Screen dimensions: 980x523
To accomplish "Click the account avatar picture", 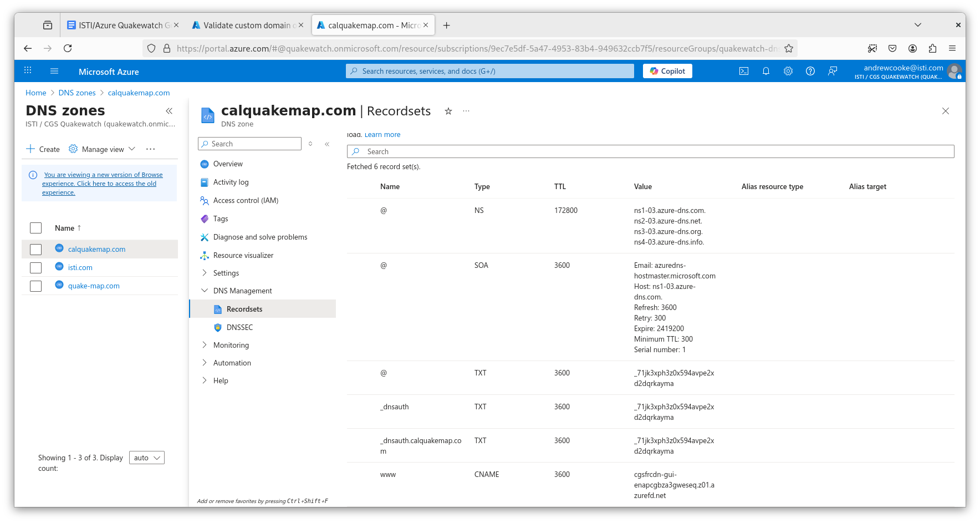I will point(954,71).
